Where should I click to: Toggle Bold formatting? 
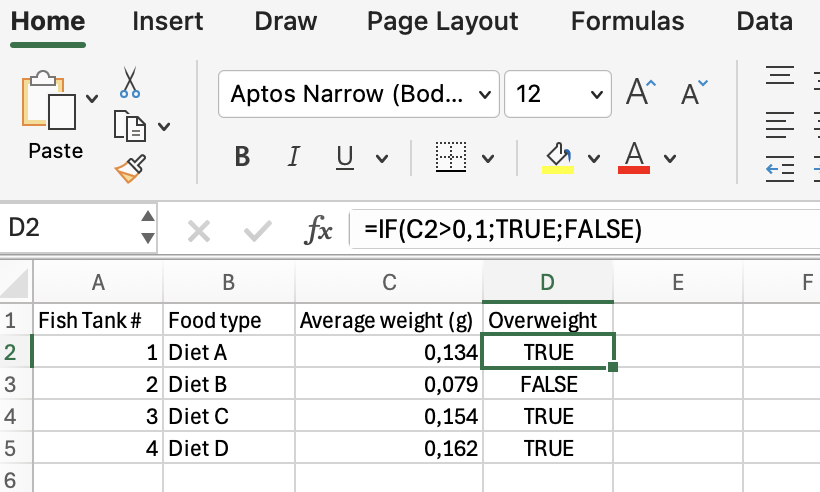tap(241, 158)
